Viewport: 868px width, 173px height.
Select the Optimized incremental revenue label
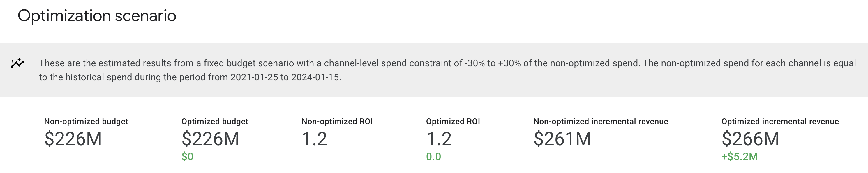pyautogui.click(x=780, y=121)
